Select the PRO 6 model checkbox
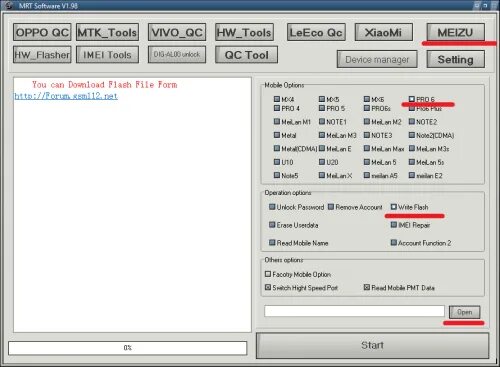 coord(412,99)
